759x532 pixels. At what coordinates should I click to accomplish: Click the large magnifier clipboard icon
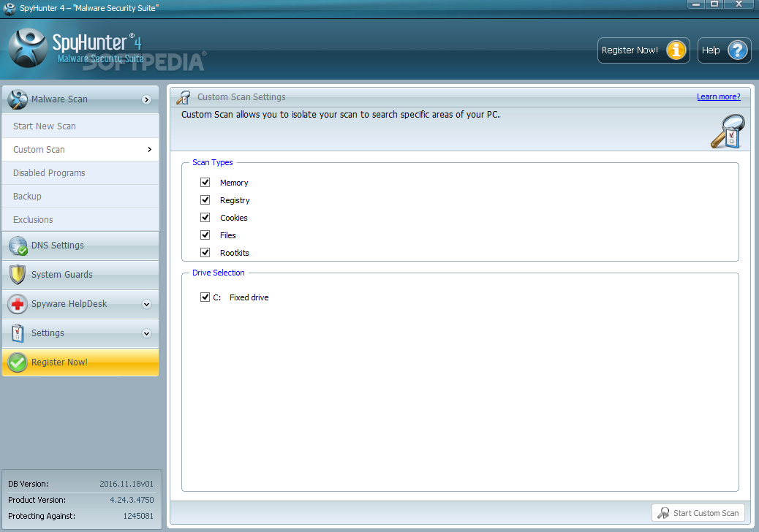[728, 131]
